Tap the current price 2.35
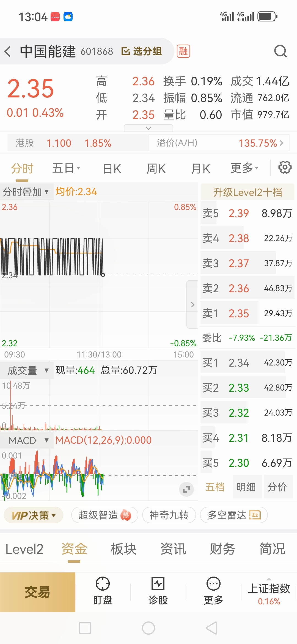Viewport: 297px width, 644px height. click(x=31, y=88)
